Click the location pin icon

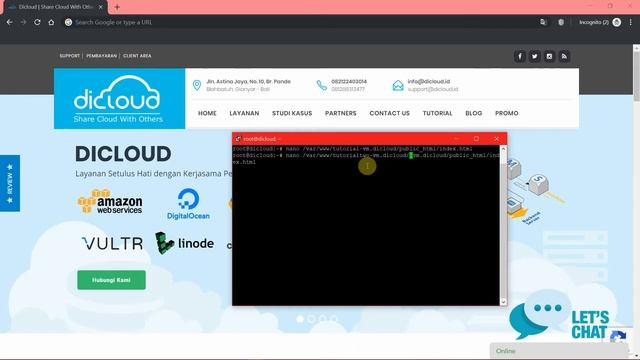[197, 85]
